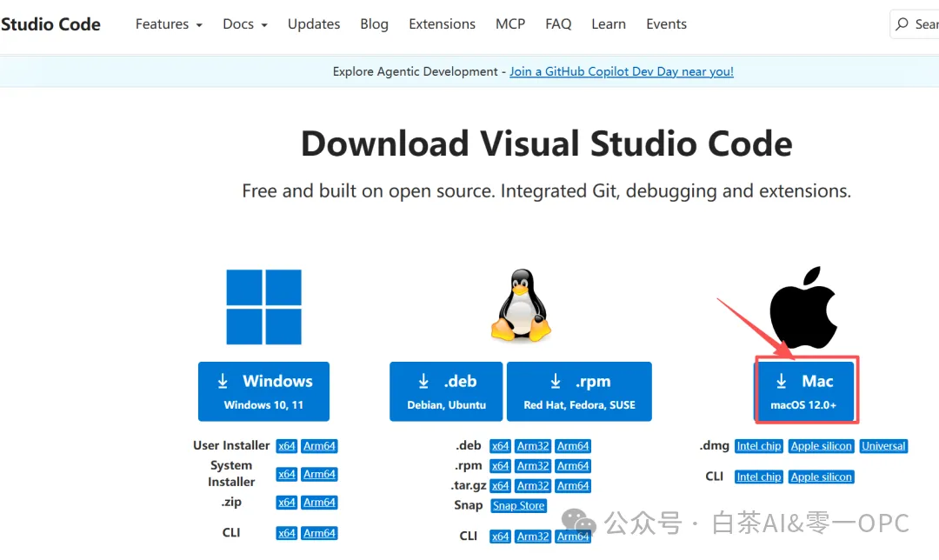Download the Windows 10, 11 installer
Screen dimensions: 939x560
click(x=263, y=391)
